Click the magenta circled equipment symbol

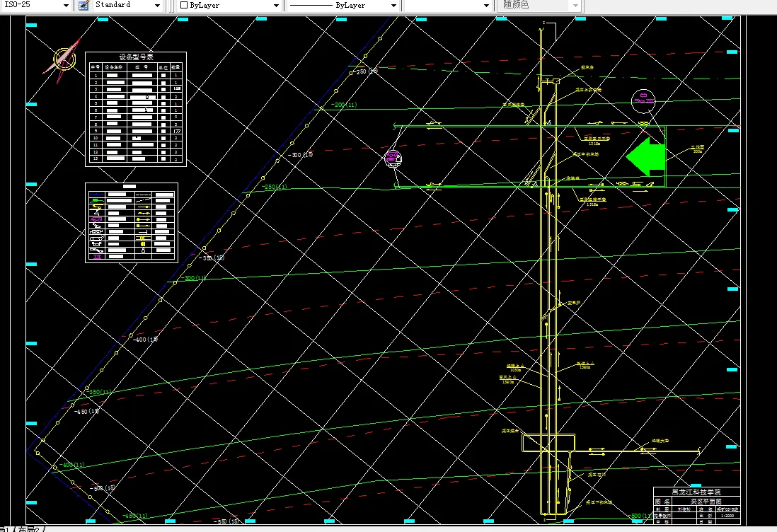pyautogui.click(x=393, y=158)
